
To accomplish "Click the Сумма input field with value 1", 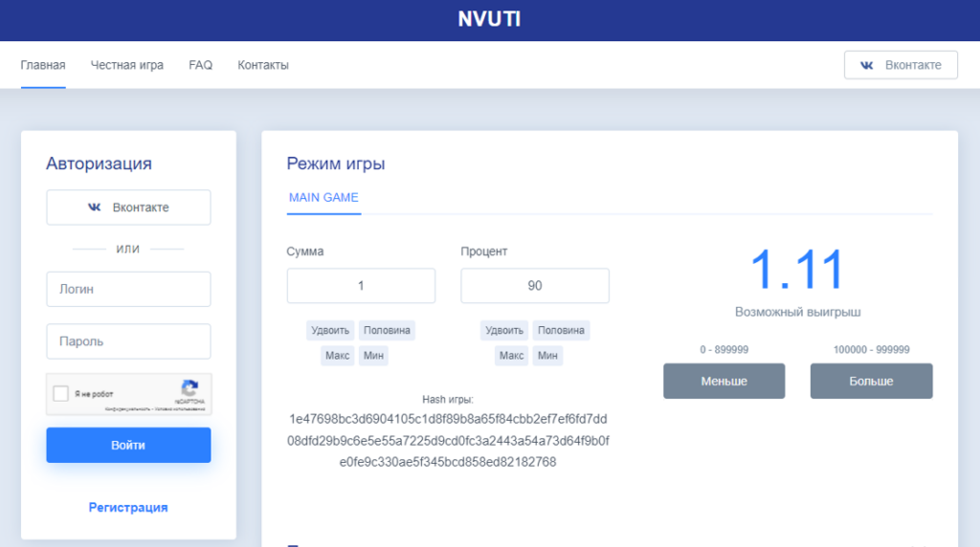I will coord(361,286).
